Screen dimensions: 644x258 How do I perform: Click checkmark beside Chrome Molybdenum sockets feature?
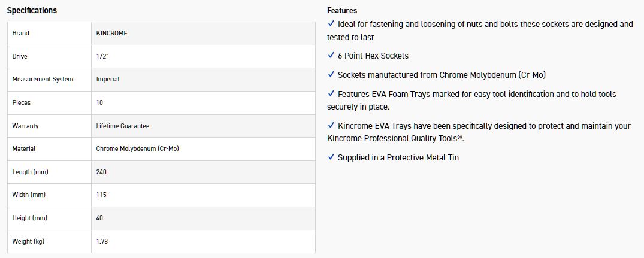(x=331, y=74)
